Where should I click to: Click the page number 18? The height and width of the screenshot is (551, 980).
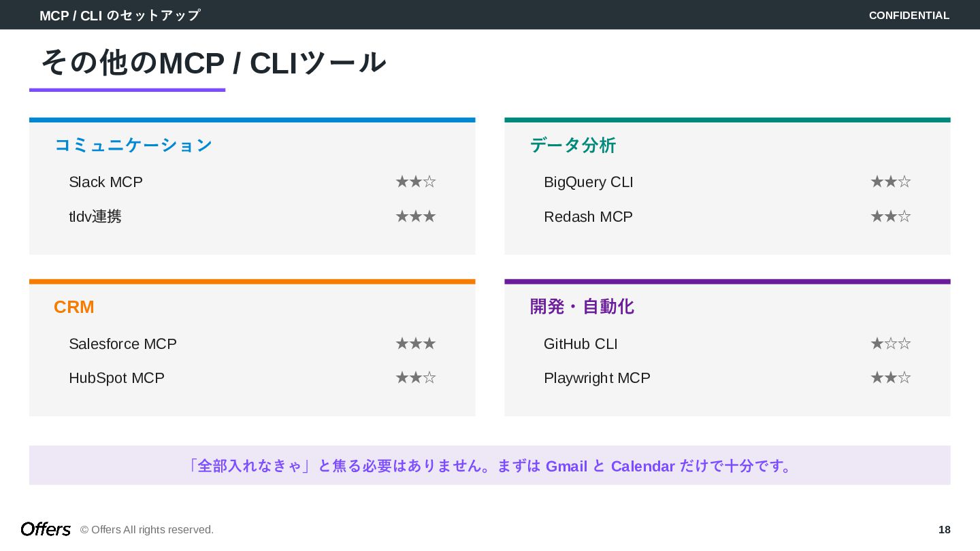click(x=944, y=529)
